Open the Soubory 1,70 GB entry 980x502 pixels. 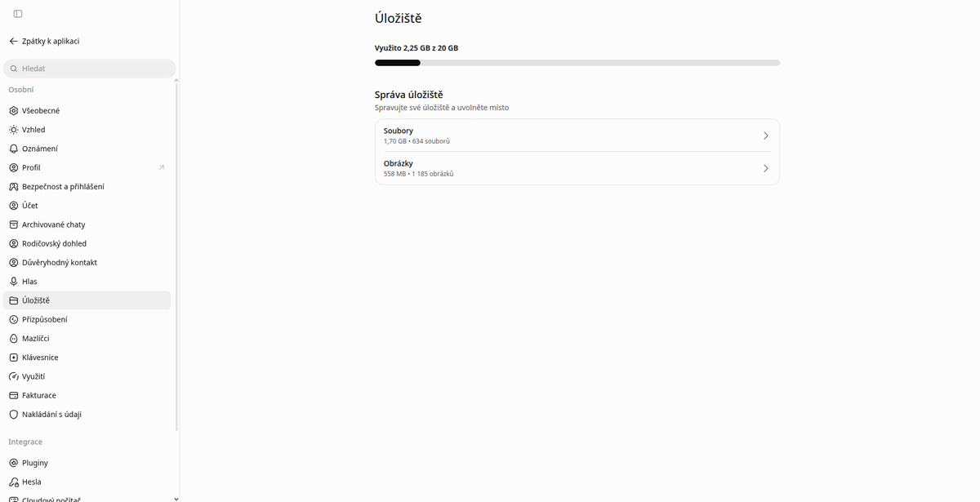(577, 135)
